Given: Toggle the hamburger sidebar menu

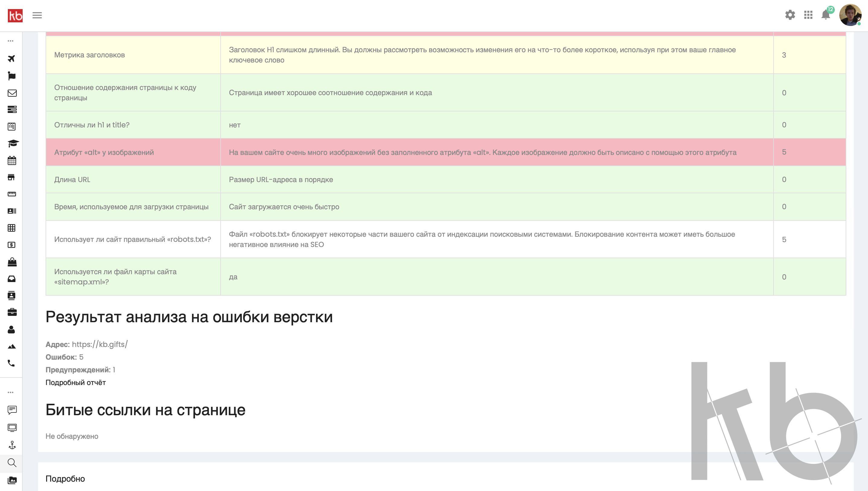Looking at the screenshot, I should coord(37,15).
